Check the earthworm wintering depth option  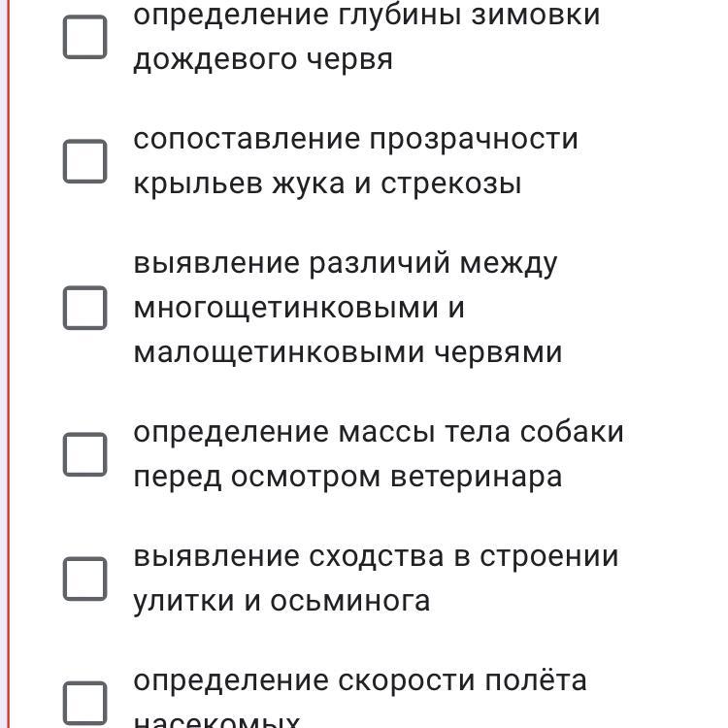tap(85, 37)
